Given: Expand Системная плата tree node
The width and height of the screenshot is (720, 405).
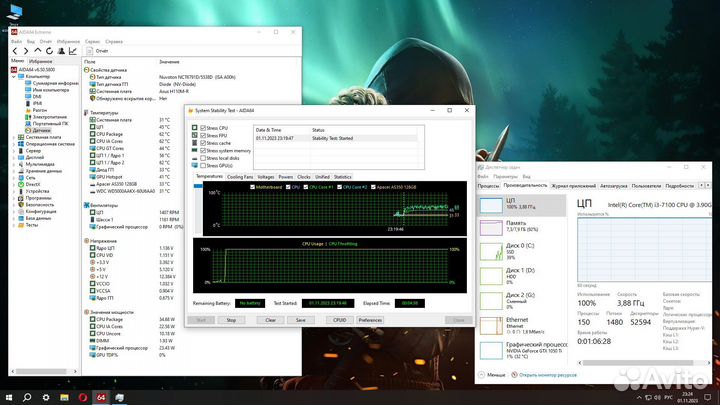Looking at the screenshot, I should click(14, 137).
